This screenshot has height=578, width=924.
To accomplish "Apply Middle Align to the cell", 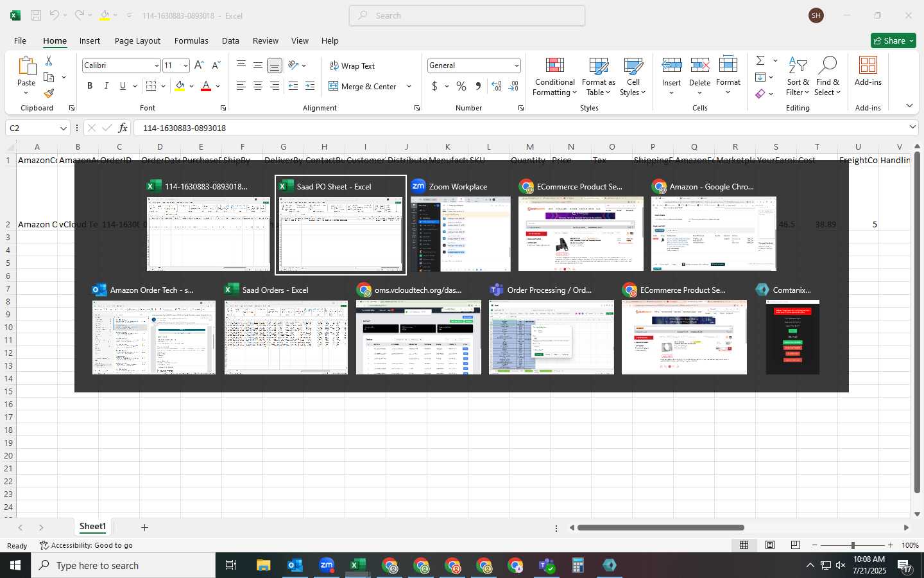I will (258, 66).
